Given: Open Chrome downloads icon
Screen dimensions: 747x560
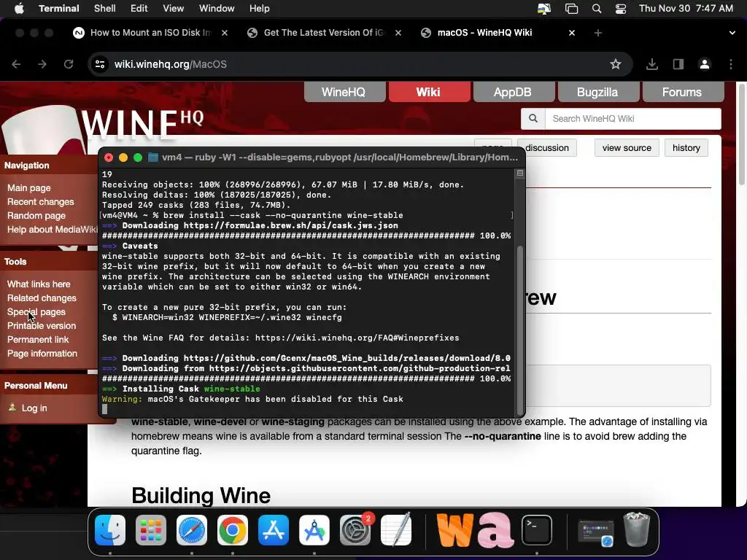Looking at the screenshot, I should (651, 64).
